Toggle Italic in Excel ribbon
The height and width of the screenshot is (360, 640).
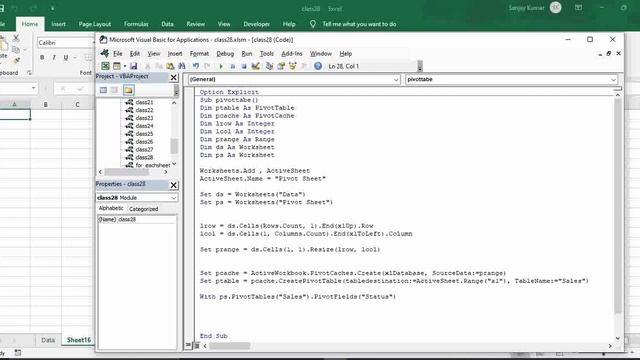click(x=54, y=58)
